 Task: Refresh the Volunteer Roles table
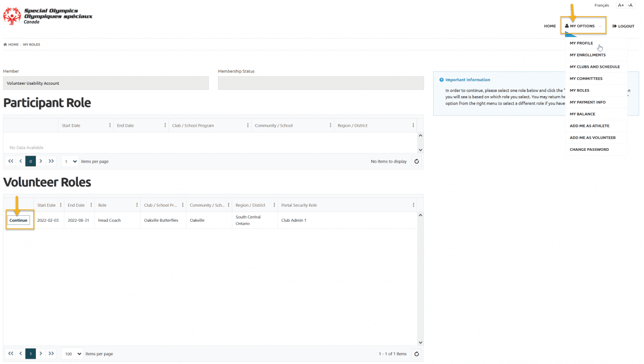tap(416, 353)
